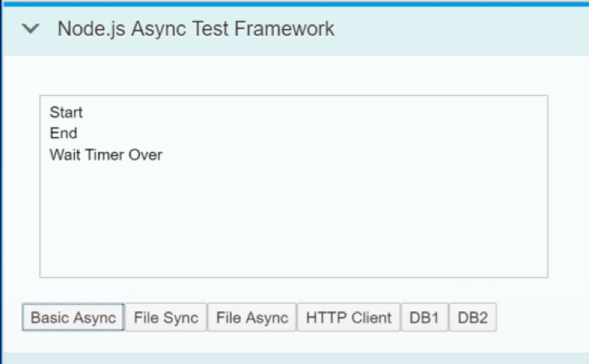Run the Basic Async test
The width and height of the screenshot is (589, 364).
[73, 318]
